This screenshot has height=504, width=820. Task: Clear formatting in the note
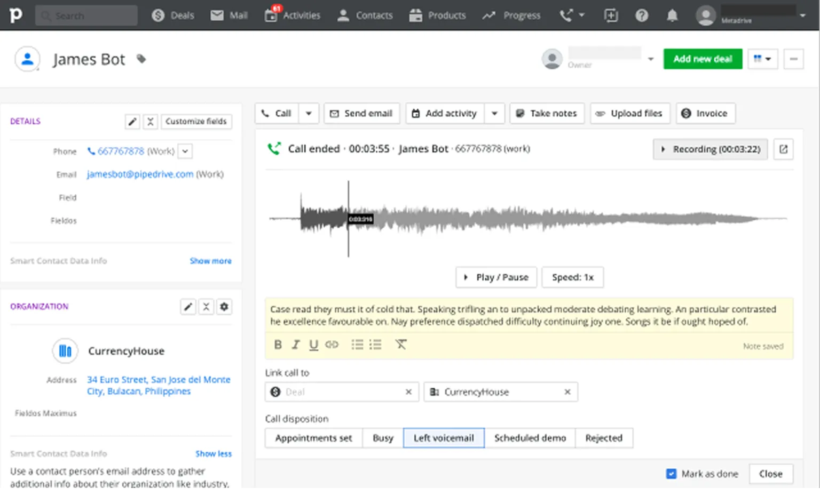click(401, 345)
